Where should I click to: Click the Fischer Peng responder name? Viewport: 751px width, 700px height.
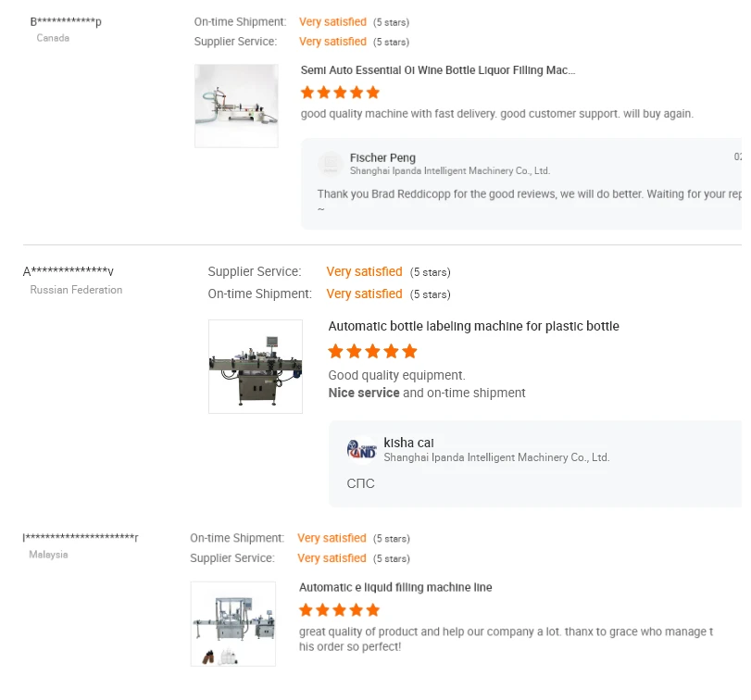pyautogui.click(x=382, y=158)
